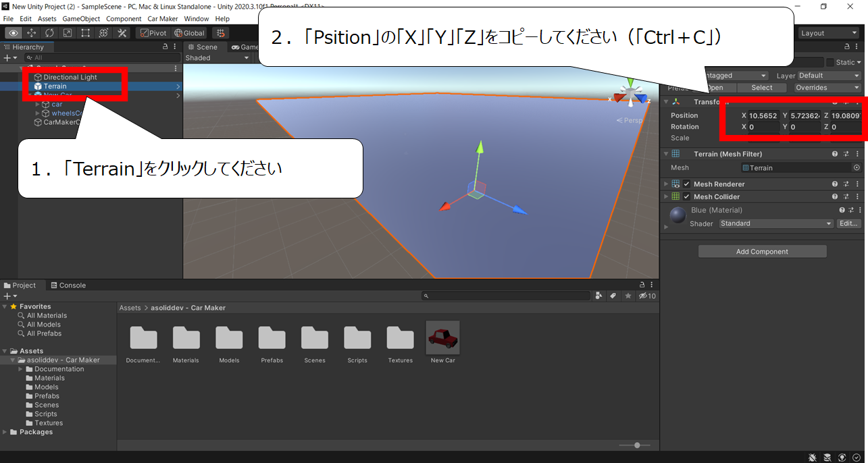Click the Hierarchy panel lock icon
The image size is (868, 463).
[x=165, y=47]
